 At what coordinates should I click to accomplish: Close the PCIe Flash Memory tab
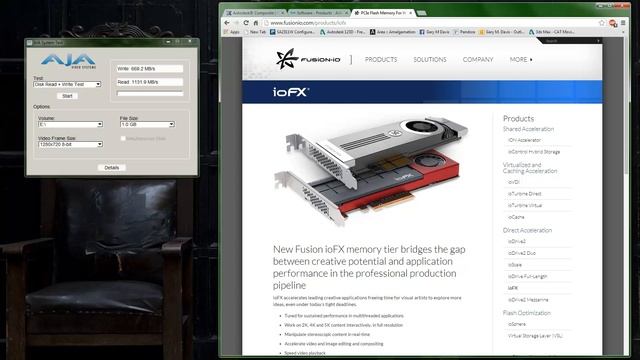[411, 13]
